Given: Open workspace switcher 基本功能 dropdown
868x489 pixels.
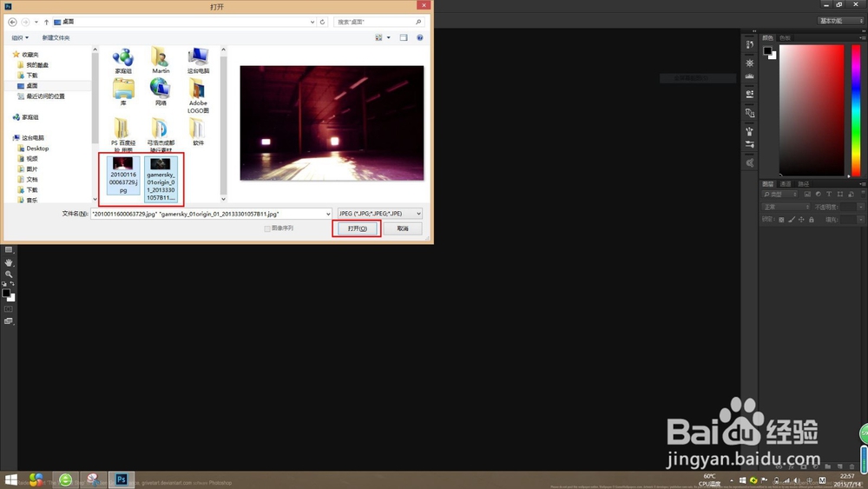Looking at the screenshot, I should pyautogui.click(x=840, y=21).
